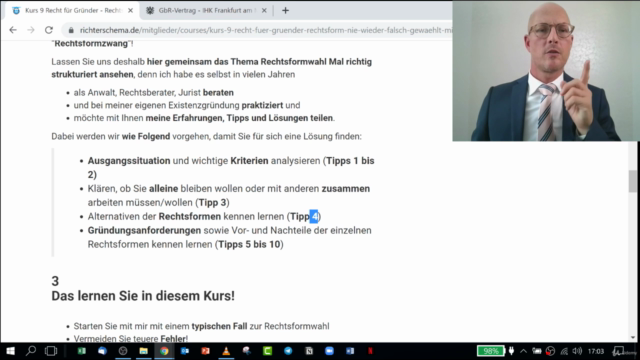Click the speaker volume tray icon
The width and height of the screenshot is (640, 360).
tap(577, 351)
